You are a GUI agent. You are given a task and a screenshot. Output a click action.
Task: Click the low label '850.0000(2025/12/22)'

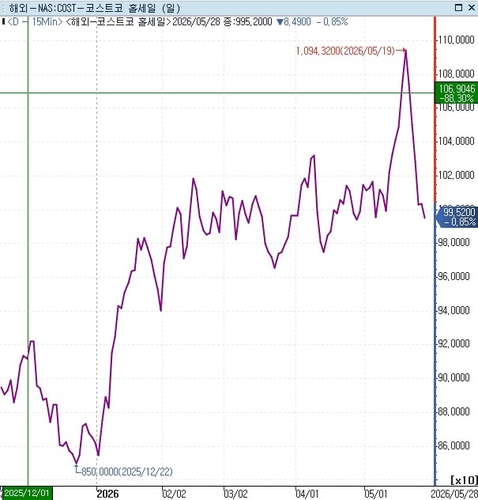127,471
